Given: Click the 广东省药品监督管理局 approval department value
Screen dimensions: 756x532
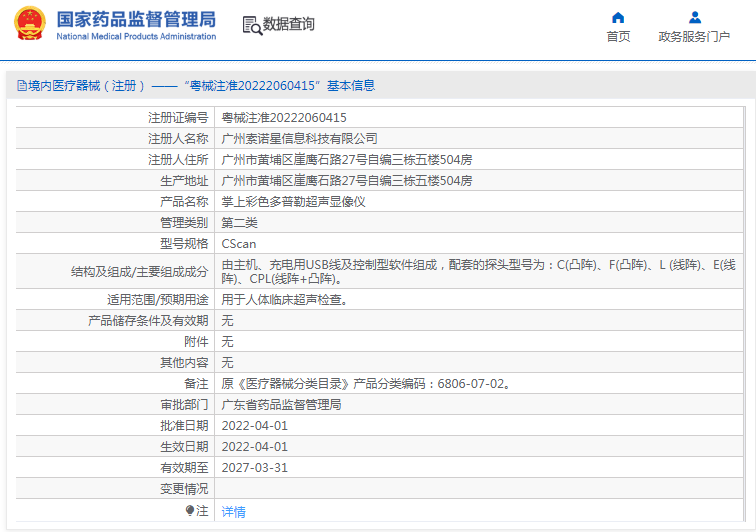Looking at the screenshot, I should (x=281, y=405).
